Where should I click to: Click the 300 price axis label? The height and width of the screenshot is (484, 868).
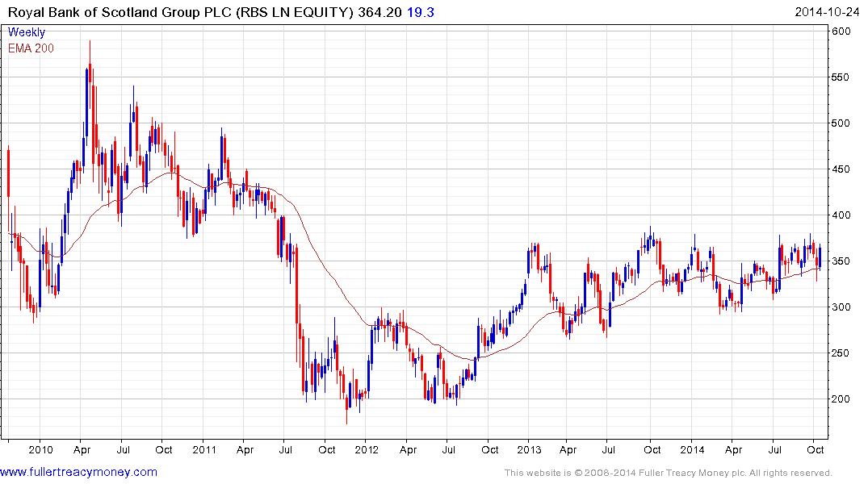tap(841, 307)
